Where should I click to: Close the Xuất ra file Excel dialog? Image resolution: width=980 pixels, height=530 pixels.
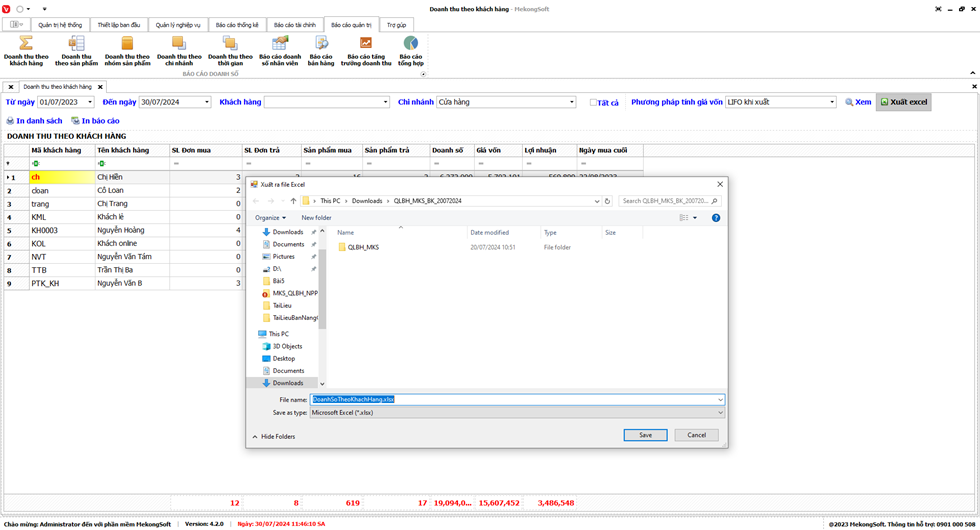tap(720, 184)
